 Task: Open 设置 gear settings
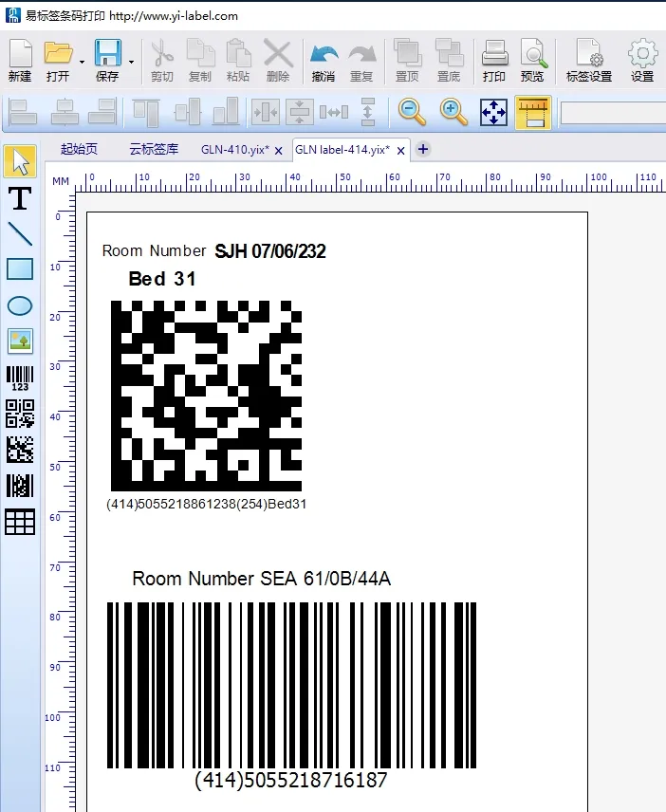tap(642, 60)
